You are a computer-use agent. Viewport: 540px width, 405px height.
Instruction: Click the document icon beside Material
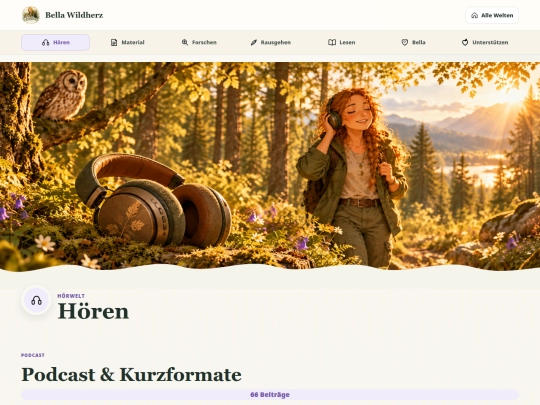pos(114,42)
